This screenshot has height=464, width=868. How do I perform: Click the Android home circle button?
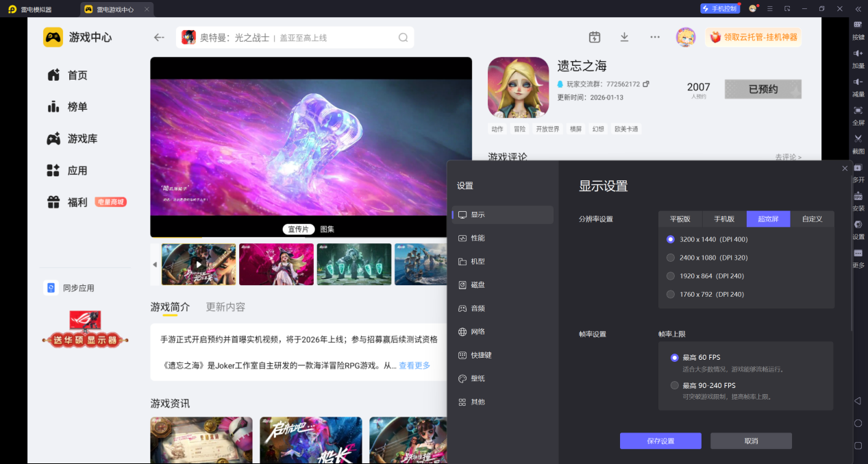coord(858,423)
